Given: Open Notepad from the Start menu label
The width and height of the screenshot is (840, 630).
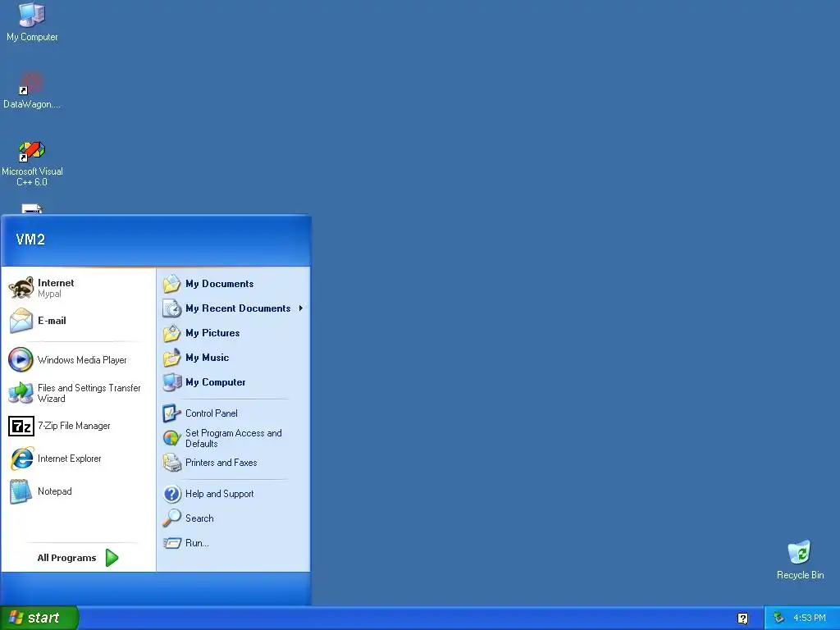Looking at the screenshot, I should [55, 491].
